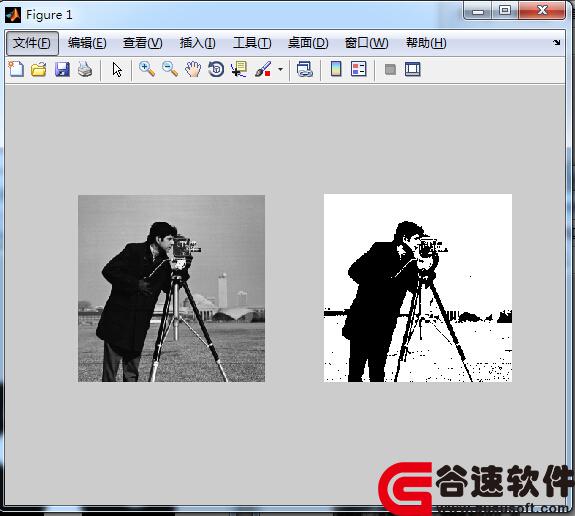Open the 查看(V) menu
This screenshot has width=575, height=516.
click(x=143, y=43)
